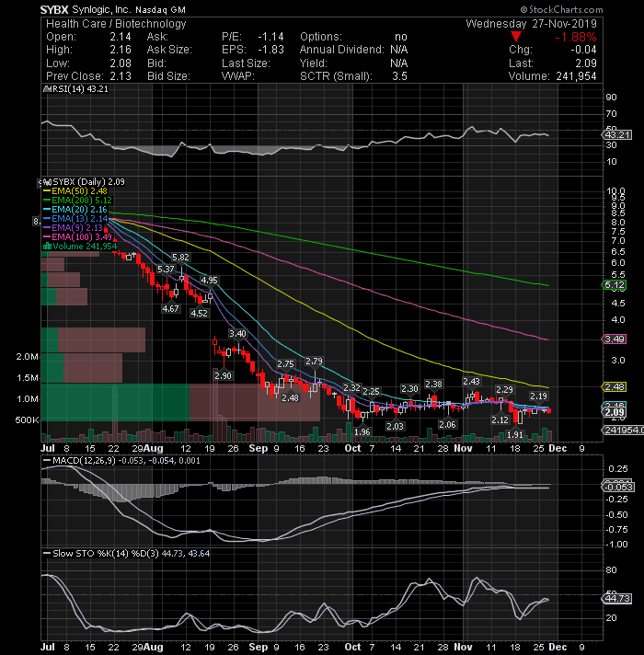This screenshot has width=644, height=655.
Task: Click the RSI(14) 43.21 indicator label
Action: tap(76, 89)
